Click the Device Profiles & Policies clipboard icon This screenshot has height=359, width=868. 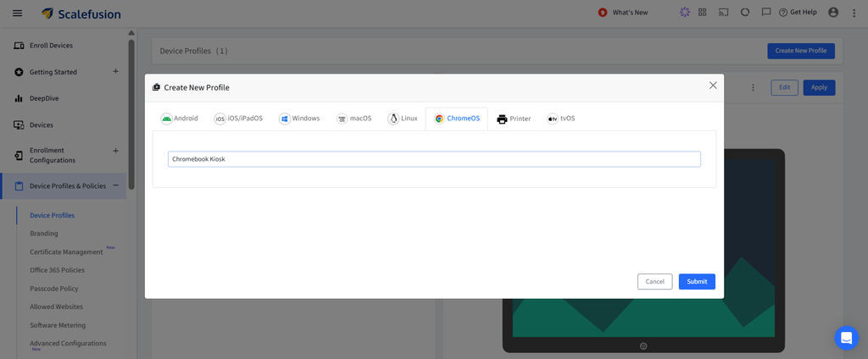(19, 186)
